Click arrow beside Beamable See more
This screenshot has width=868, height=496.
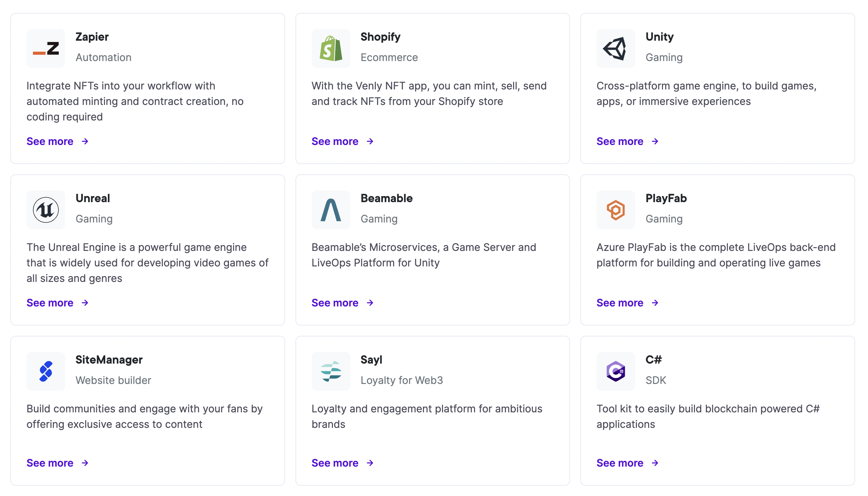point(370,303)
